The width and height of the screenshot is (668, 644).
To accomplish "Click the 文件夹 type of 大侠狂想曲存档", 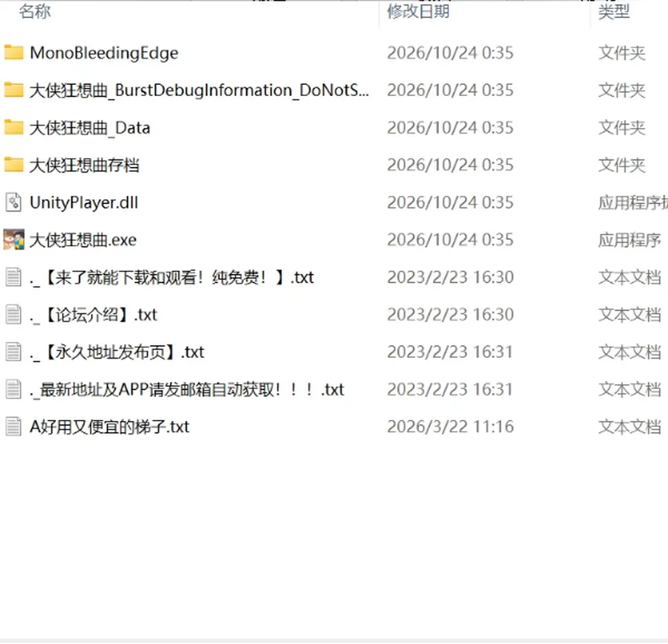I will click(x=622, y=165).
